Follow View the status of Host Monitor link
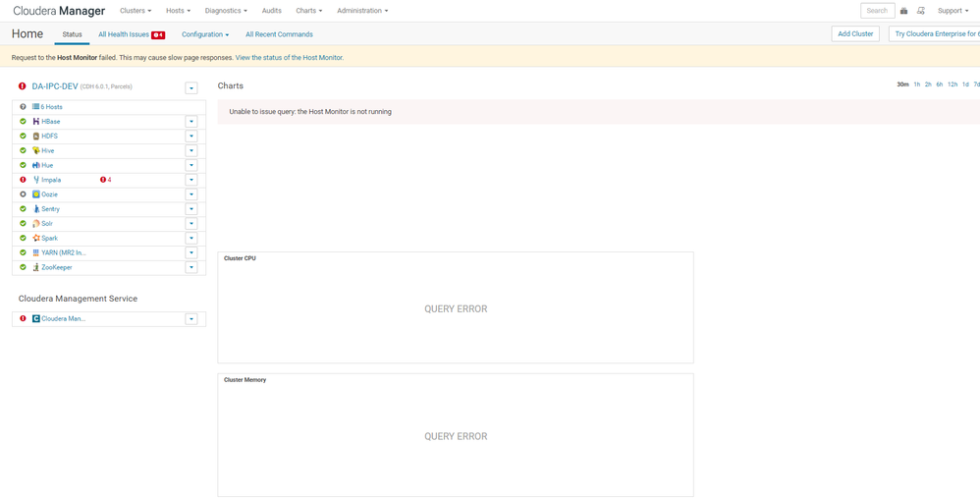This screenshot has height=498, width=980. [x=290, y=58]
